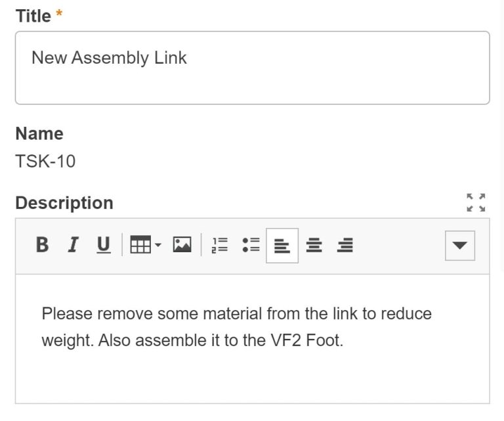This screenshot has width=504, height=421.
Task: Insert a table using the grid icon
Action: [140, 245]
